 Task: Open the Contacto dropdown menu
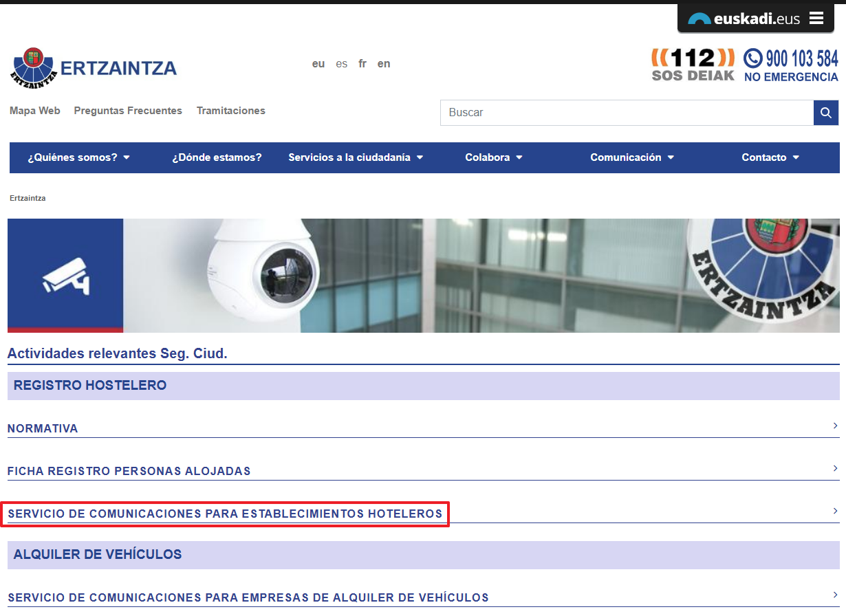tap(770, 157)
